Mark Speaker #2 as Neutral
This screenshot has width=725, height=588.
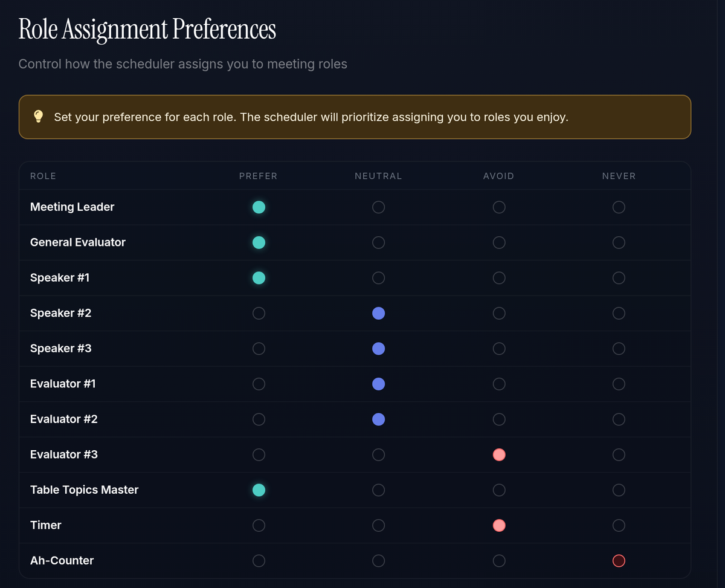(x=378, y=313)
